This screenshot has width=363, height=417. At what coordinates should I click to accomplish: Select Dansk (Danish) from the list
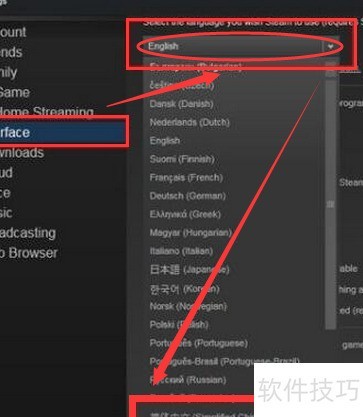[x=181, y=104]
